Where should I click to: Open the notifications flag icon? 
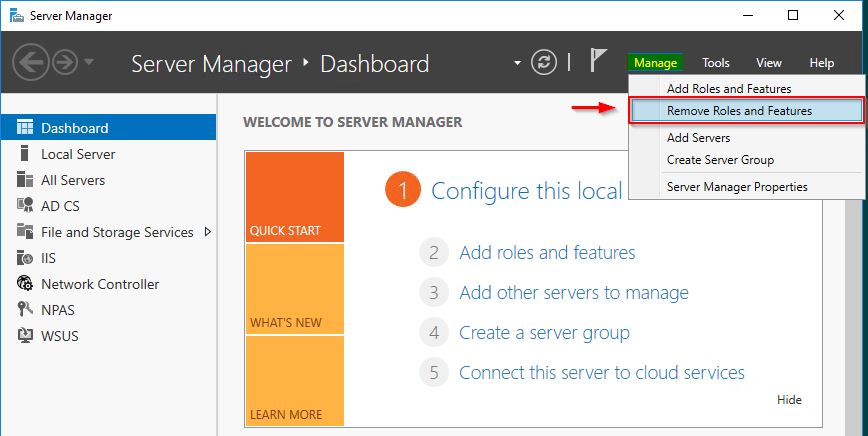[598, 60]
